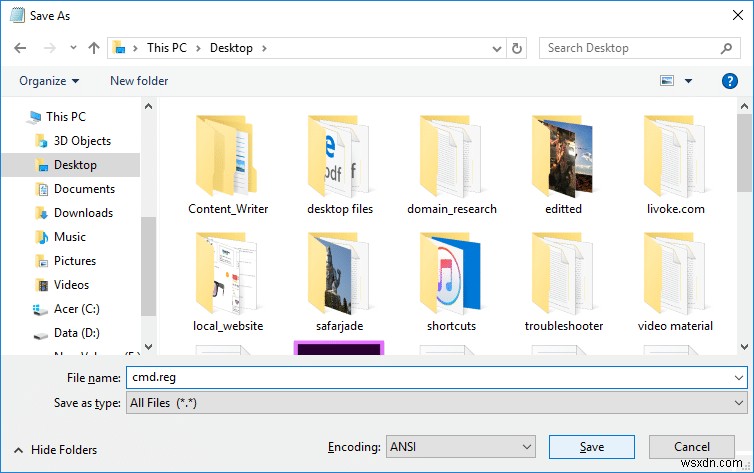Click the Cancel button
Image resolution: width=754 pixels, height=473 pixels.
tap(691, 447)
